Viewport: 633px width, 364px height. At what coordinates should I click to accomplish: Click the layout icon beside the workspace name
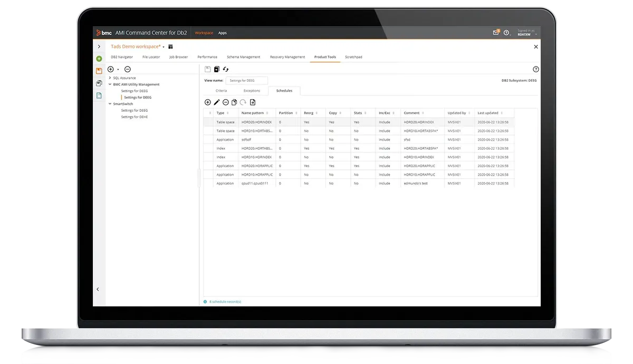pyautogui.click(x=170, y=47)
